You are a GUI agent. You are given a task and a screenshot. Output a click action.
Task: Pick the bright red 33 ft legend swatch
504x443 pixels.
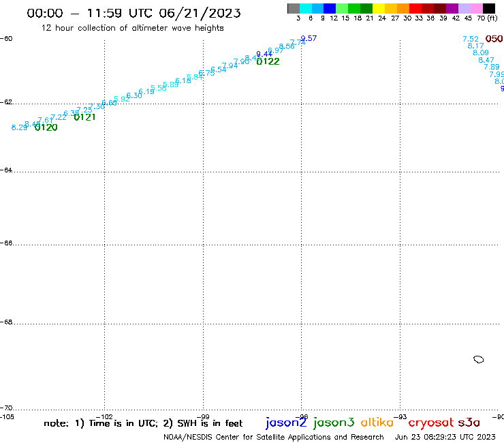click(415, 8)
